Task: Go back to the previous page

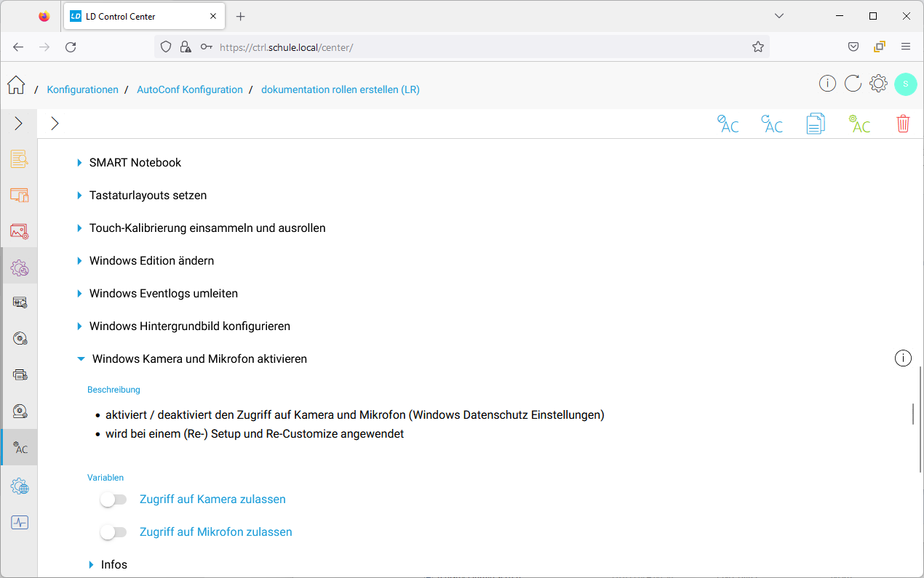Action: click(18, 47)
